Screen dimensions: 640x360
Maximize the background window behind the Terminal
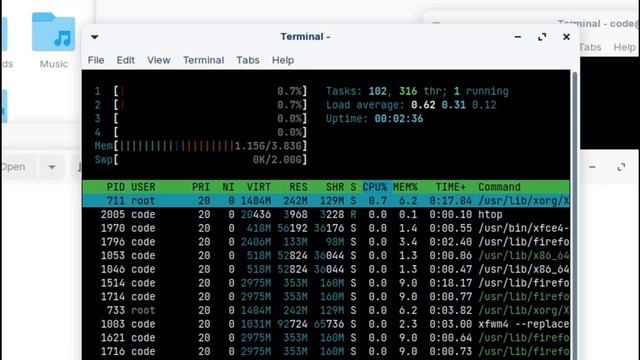(621, 167)
